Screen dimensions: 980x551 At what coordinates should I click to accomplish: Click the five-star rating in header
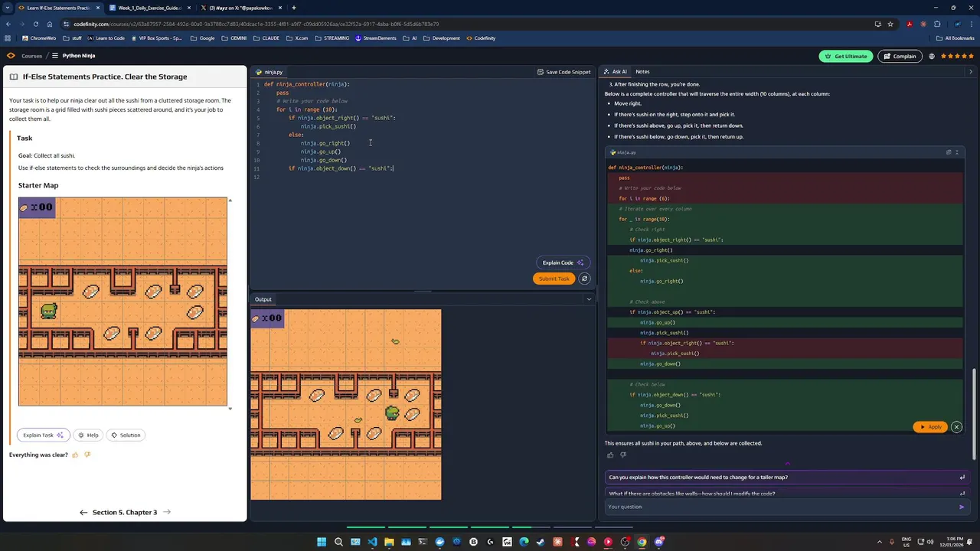click(957, 56)
